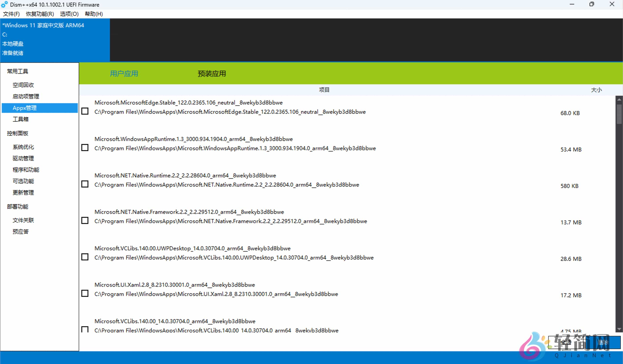Click the 17.2 MB size value

571,295
